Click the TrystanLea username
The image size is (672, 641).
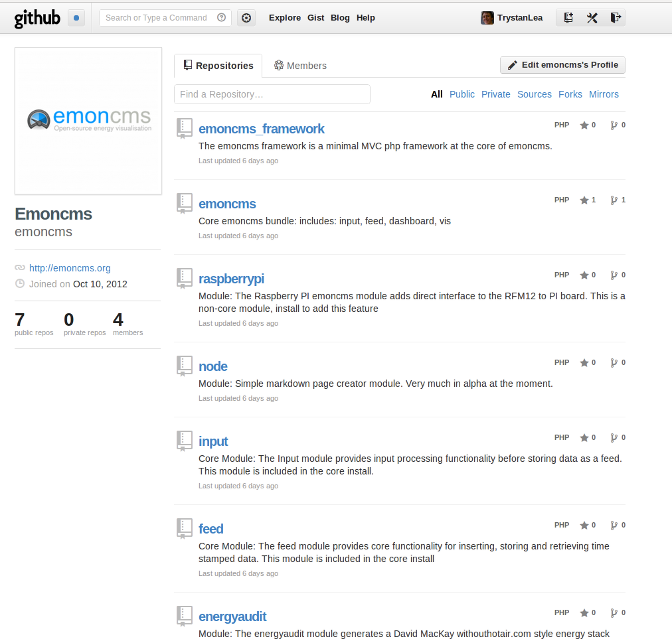tap(520, 18)
